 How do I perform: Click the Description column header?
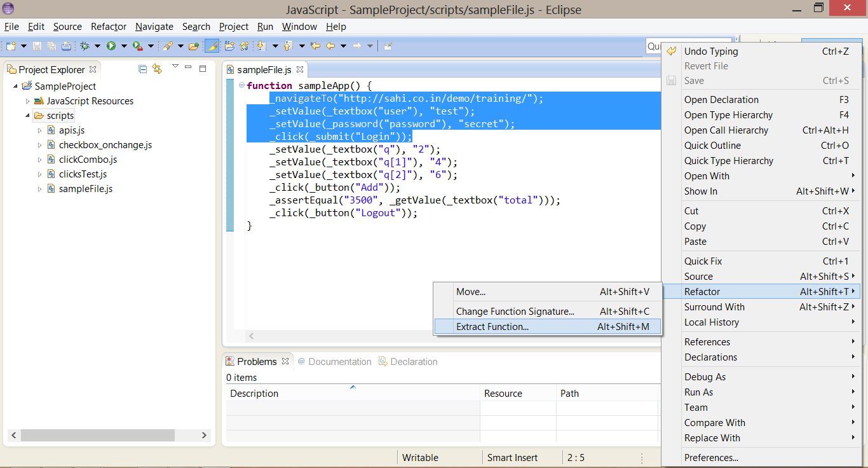click(x=254, y=394)
